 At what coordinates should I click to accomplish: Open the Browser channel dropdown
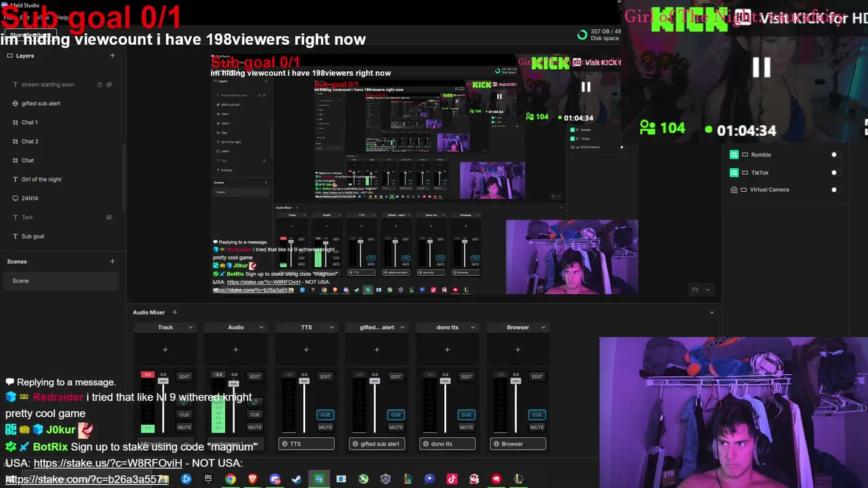543,327
